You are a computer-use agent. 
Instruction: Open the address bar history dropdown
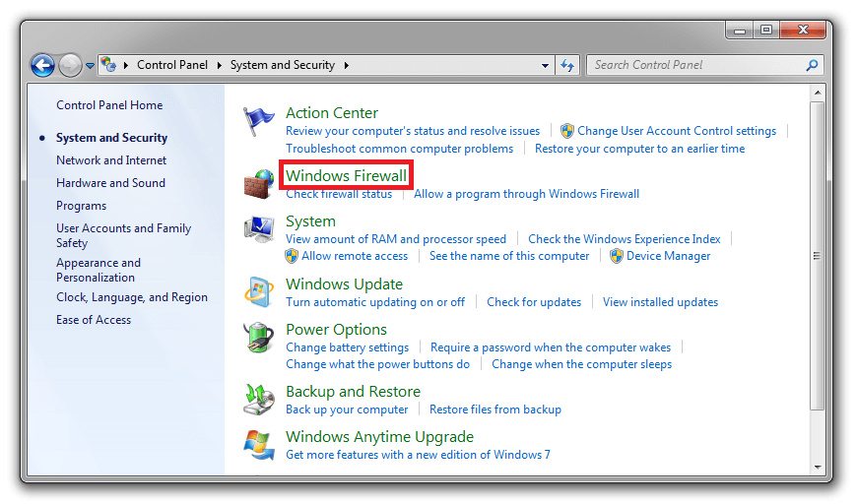pos(545,66)
